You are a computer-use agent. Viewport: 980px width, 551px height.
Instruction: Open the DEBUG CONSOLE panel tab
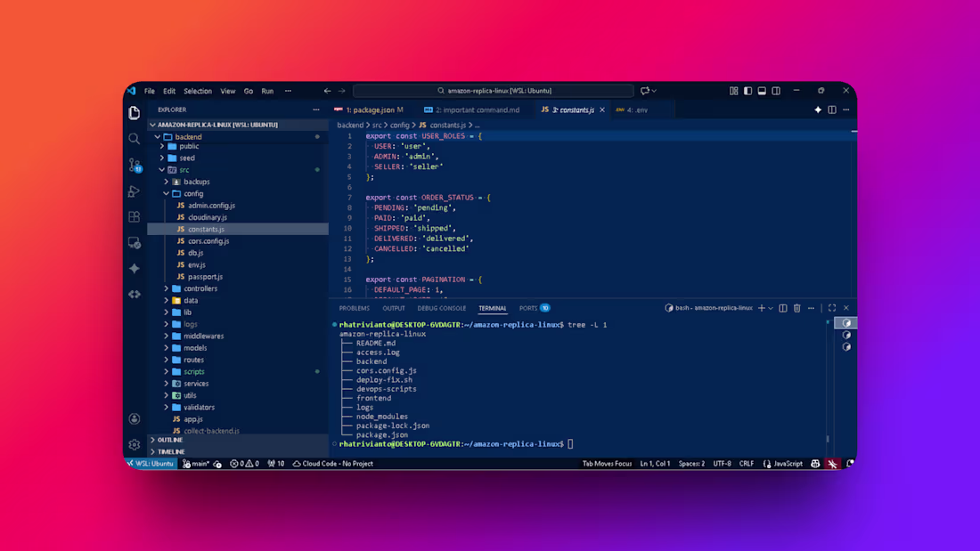click(442, 308)
